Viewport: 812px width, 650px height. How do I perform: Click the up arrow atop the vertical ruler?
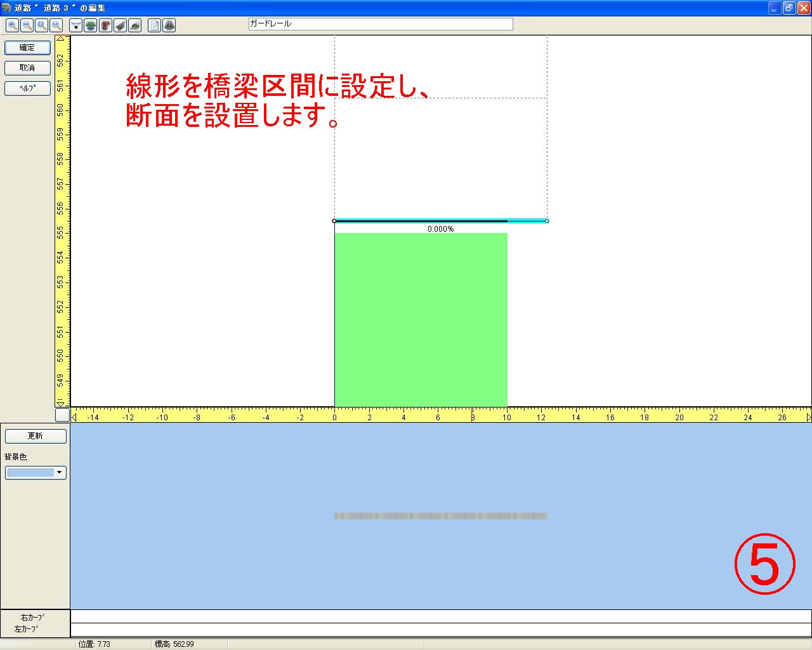pos(61,39)
